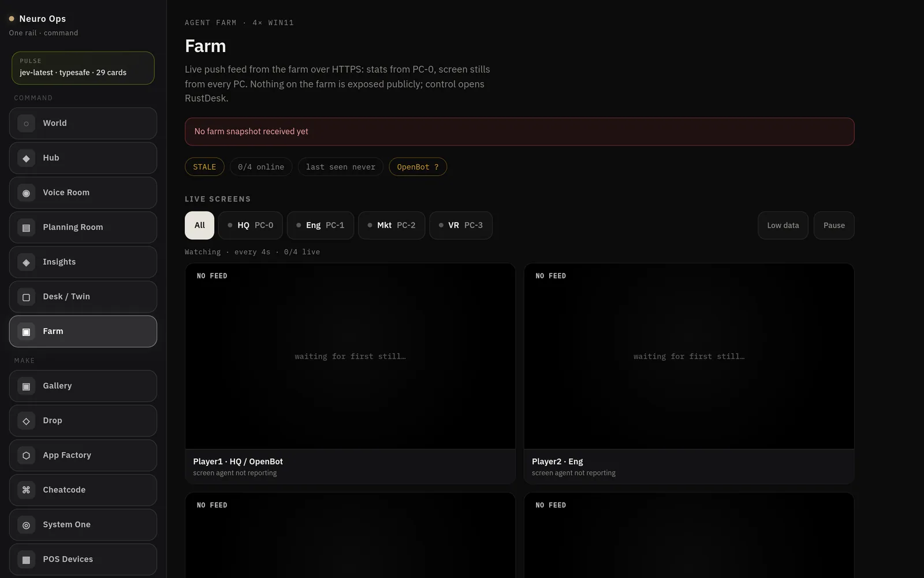Toggle Low data mode
The image size is (924, 578).
point(783,225)
